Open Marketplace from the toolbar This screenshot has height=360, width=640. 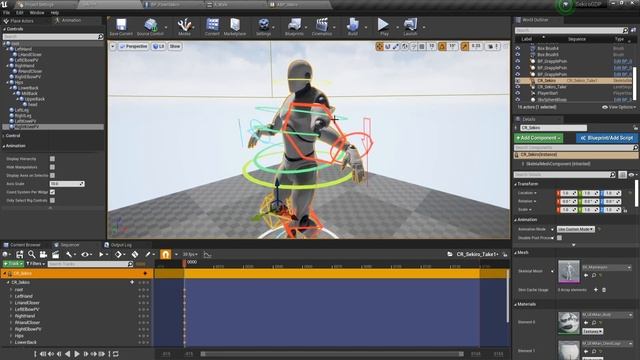[x=235, y=24]
